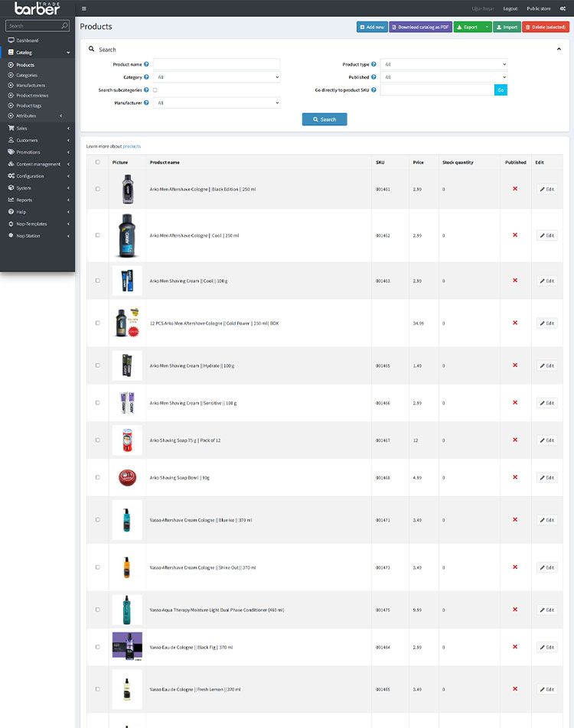The width and height of the screenshot is (574, 728).
Task: Open the settings gears icon in top bar
Action: pyautogui.click(x=563, y=8)
